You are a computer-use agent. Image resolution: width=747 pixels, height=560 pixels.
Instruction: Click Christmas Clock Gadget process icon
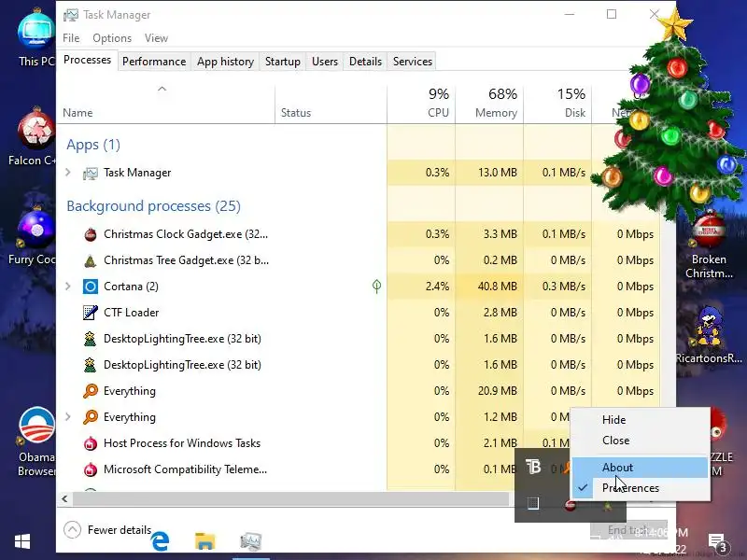pos(90,234)
